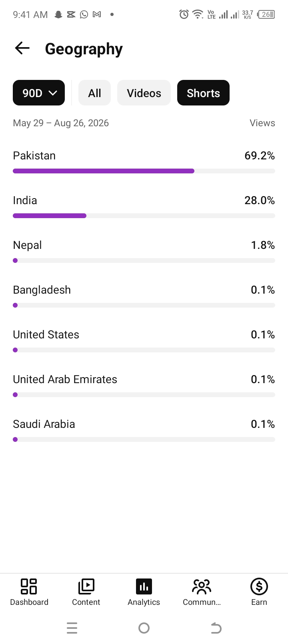Screen dimensions: 288x644
Task: Tap the India 28.0% views bar
Action: [144, 216]
